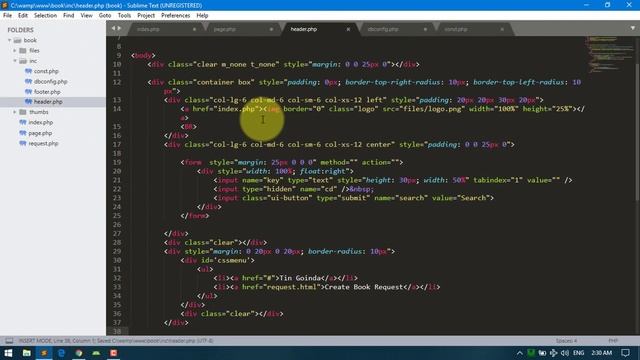This screenshot has height=360, width=640.
Task: Click the files folder icon
Action: coord(23,51)
